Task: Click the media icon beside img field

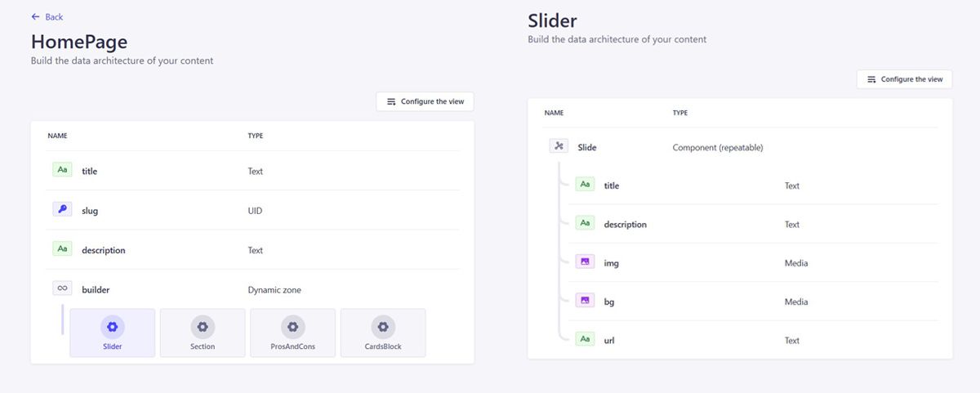Action: pyautogui.click(x=585, y=262)
